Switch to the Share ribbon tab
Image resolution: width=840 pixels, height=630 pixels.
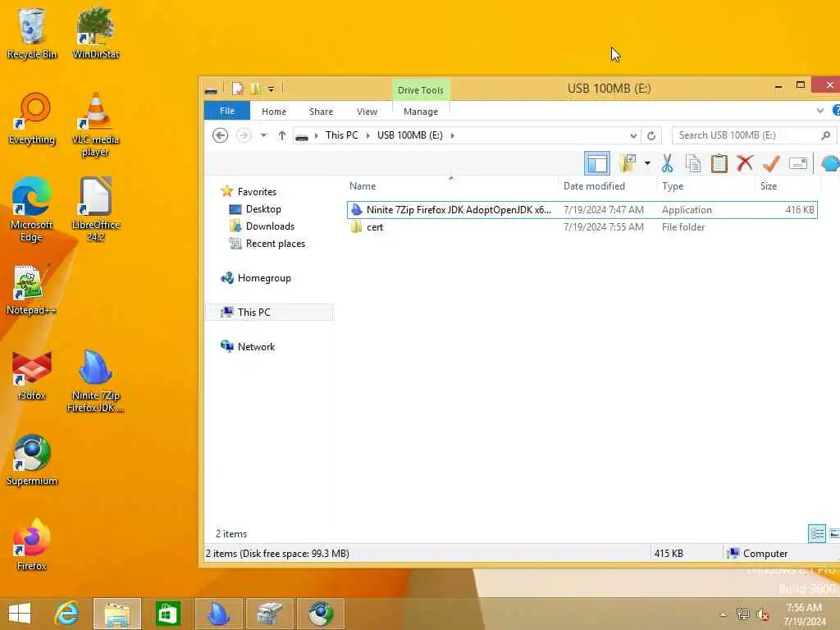321,112
